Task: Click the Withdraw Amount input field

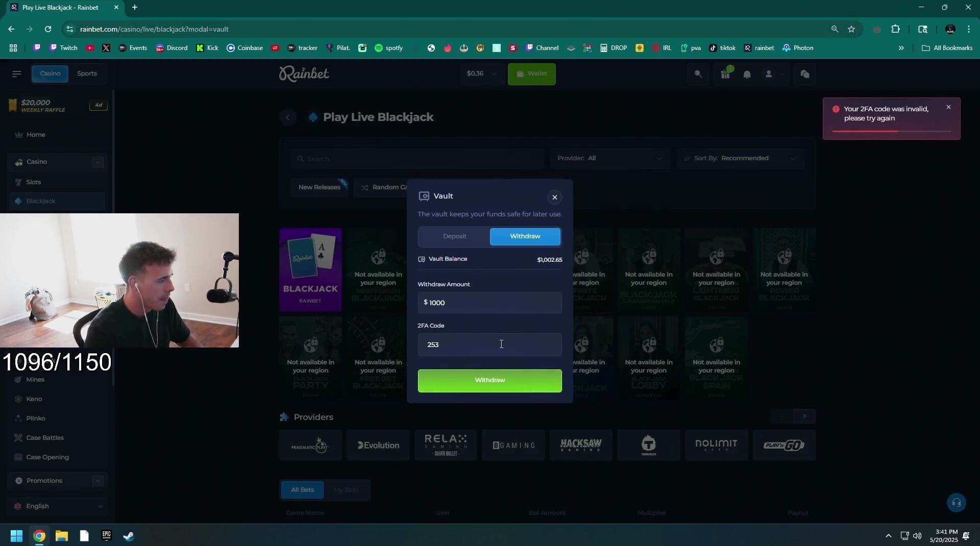Action: pos(489,303)
